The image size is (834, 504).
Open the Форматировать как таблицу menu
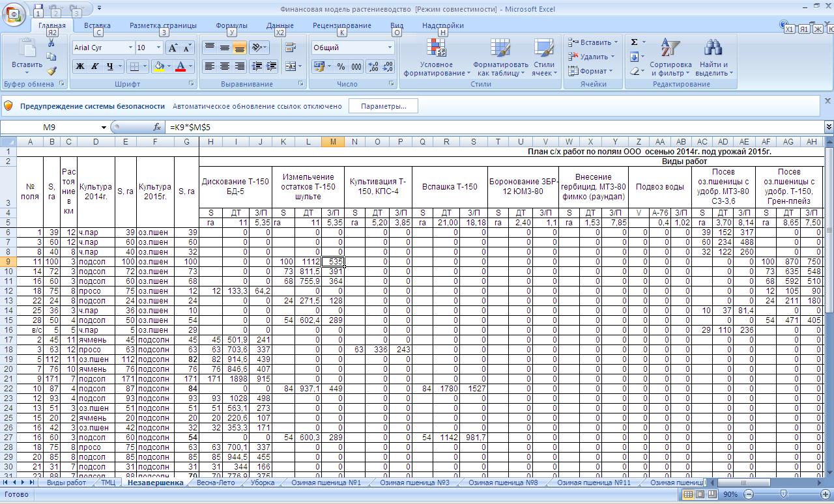(500, 57)
